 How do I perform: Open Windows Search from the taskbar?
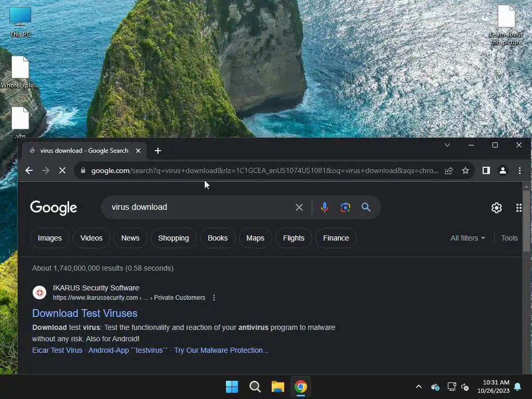click(x=255, y=387)
